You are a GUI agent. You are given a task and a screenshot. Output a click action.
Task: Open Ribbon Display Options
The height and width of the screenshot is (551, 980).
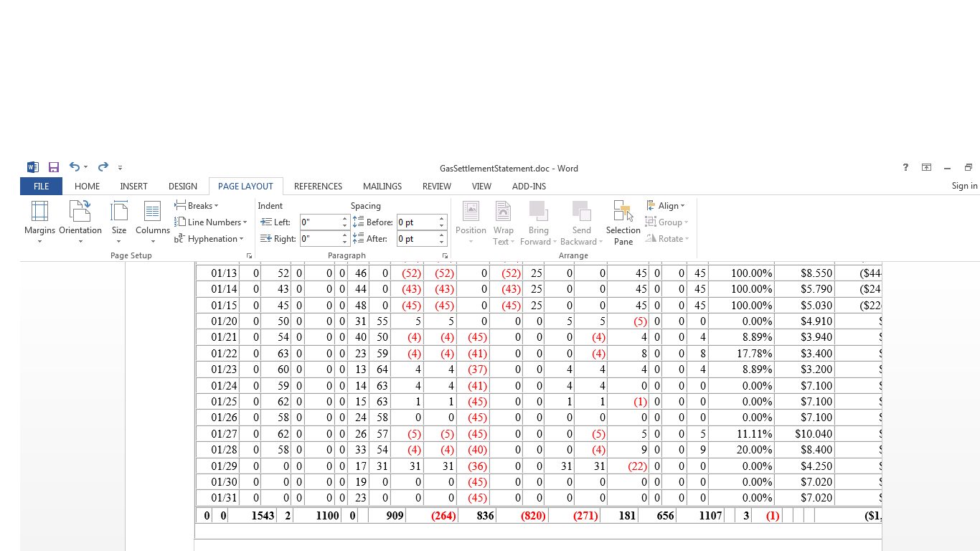pyautogui.click(x=927, y=168)
